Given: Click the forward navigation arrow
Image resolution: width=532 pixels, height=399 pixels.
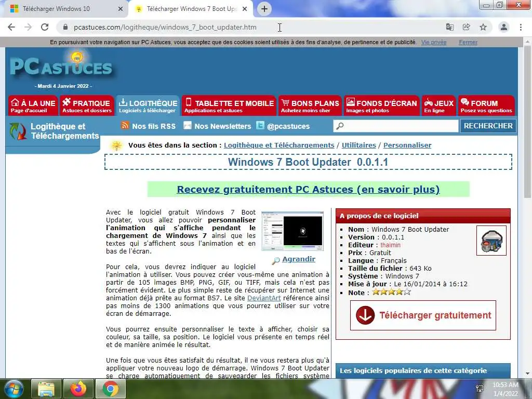Looking at the screenshot, I should click(x=28, y=27).
